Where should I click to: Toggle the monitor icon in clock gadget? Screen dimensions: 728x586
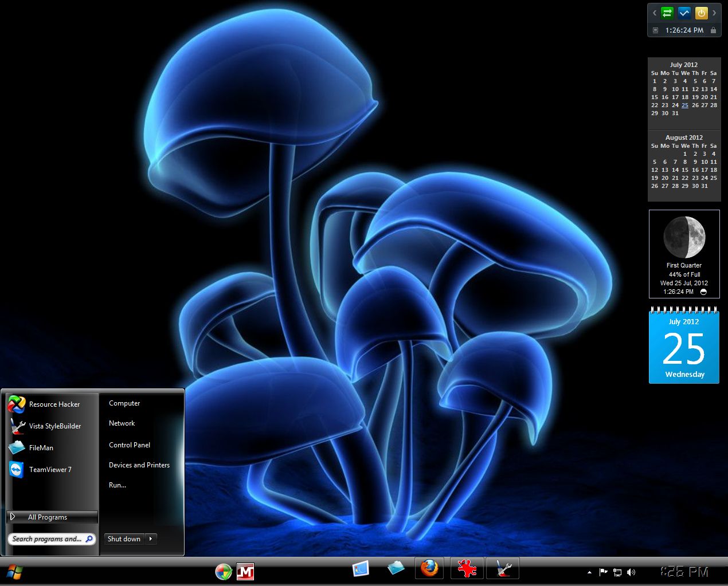coord(656,30)
